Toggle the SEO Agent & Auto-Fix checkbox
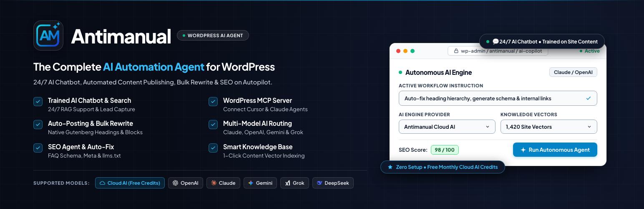The height and width of the screenshot is (209, 644). 38,148
